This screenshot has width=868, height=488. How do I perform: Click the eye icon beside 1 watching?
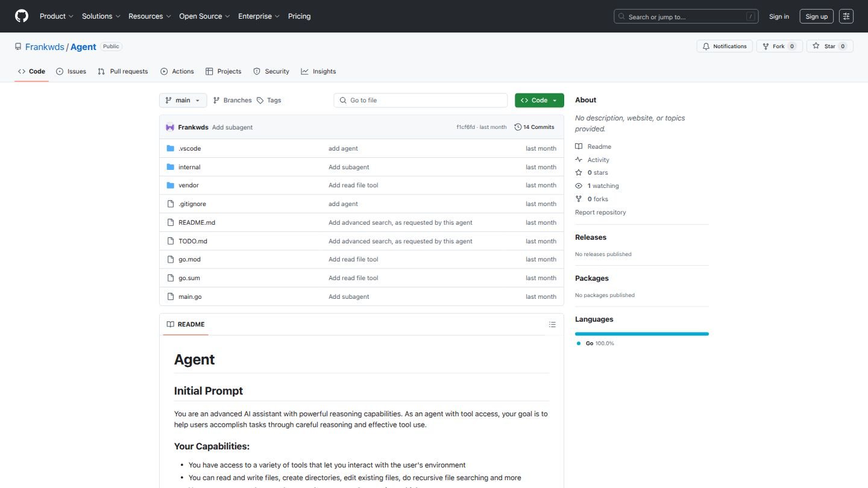point(579,186)
